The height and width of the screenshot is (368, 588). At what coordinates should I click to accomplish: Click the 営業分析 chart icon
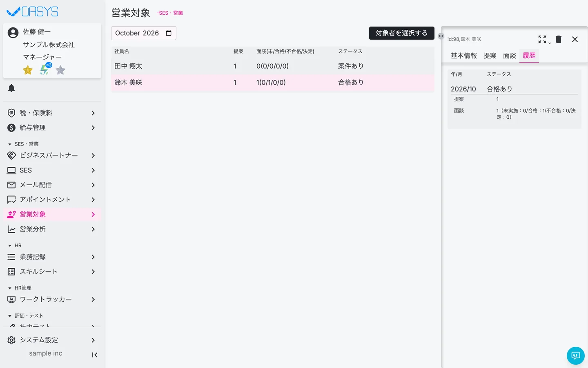11,229
